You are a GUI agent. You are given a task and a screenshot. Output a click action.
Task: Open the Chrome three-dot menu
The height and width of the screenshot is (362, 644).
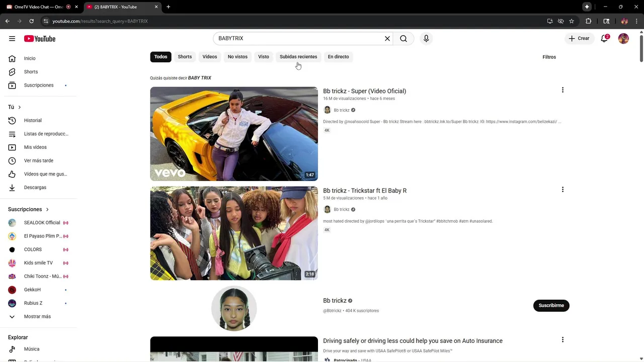coord(637,21)
